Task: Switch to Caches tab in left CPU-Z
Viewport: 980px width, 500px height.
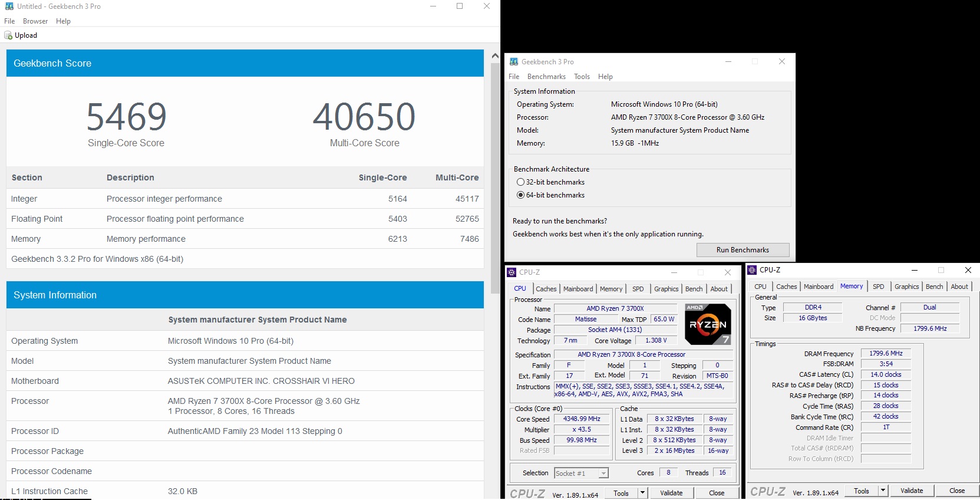Action: pos(546,289)
